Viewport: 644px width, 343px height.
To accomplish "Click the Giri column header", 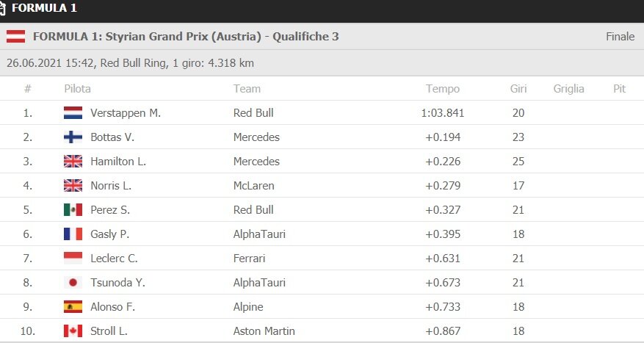I will click(518, 89).
